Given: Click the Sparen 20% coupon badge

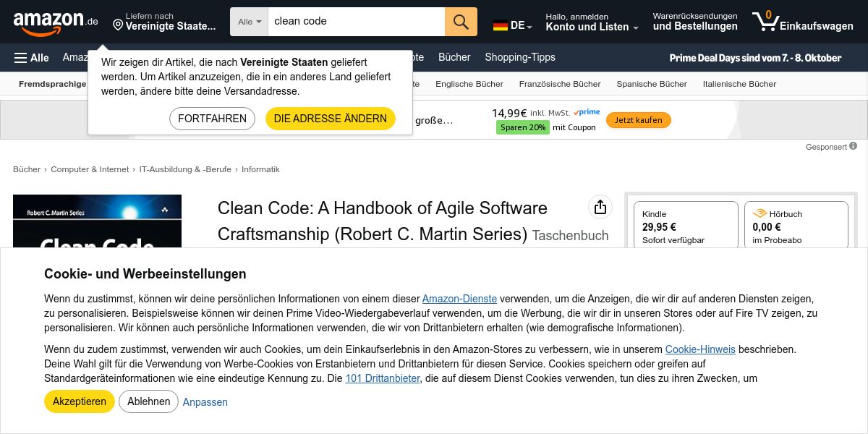Looking at the screenshot, I should 522,127.
